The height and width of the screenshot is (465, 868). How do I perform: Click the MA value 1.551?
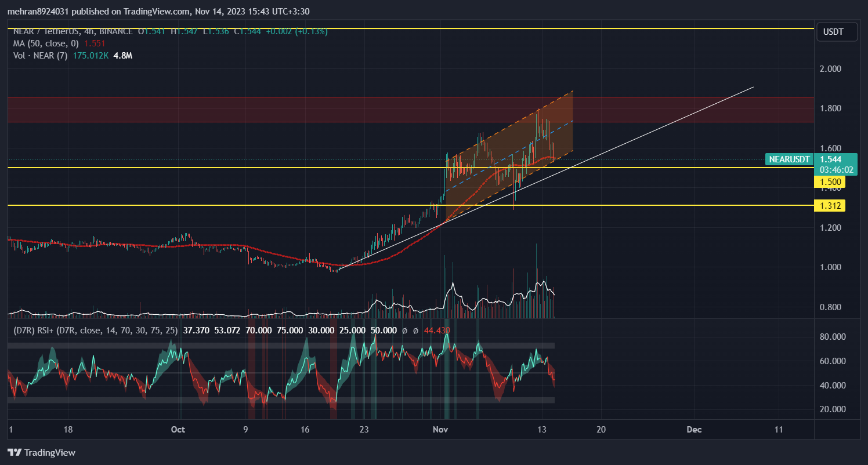95,43
